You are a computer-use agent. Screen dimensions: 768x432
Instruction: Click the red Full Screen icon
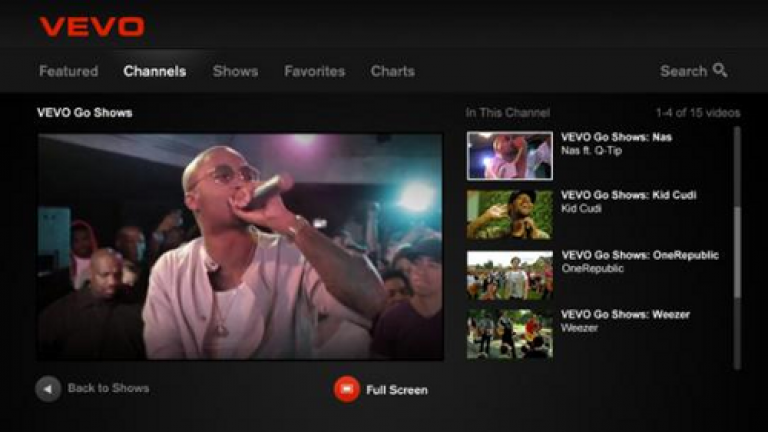click(347, 389)
